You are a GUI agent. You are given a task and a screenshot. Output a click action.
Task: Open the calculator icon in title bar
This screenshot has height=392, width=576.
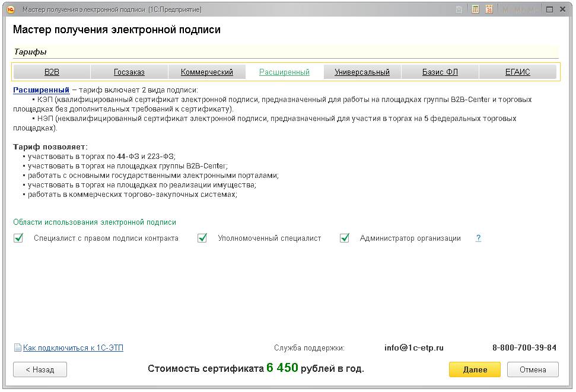[475, 9]
